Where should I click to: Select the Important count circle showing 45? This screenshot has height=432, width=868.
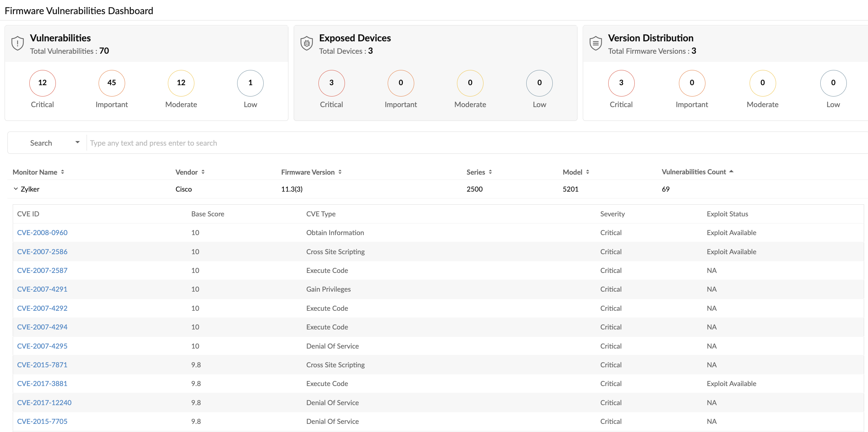click(x=111, y=83)
